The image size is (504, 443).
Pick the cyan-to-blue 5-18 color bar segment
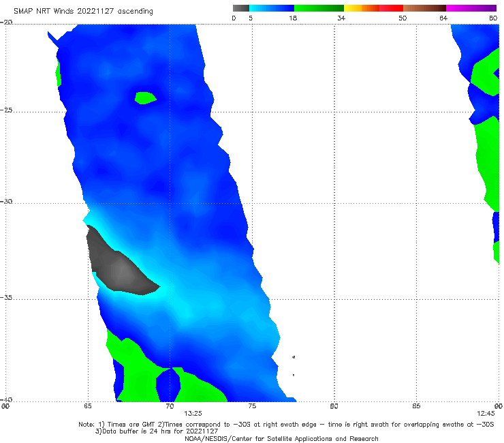tap(272, 8)
